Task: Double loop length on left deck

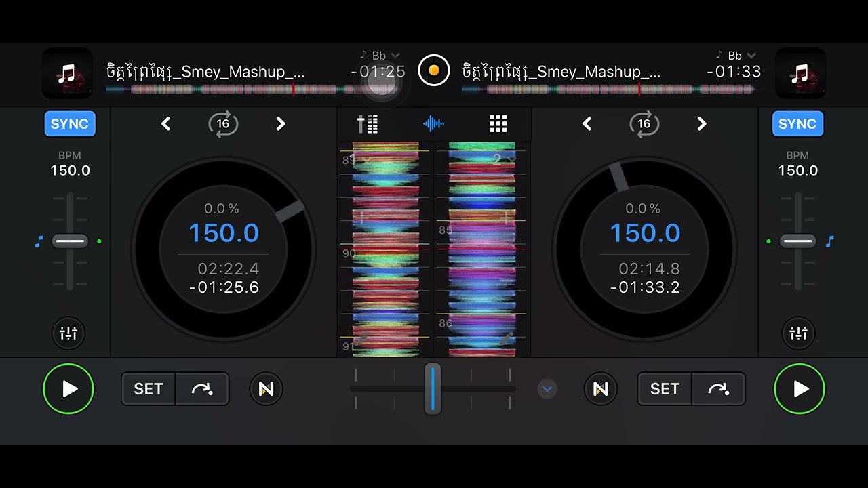Action: pyautogui.click(x=281, y=124)
